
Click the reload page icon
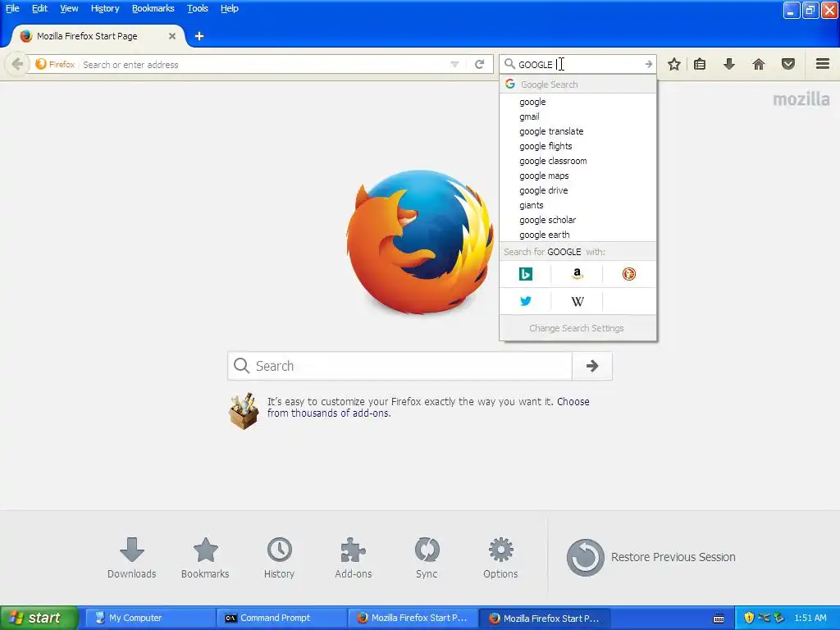(x=479, y=64)
